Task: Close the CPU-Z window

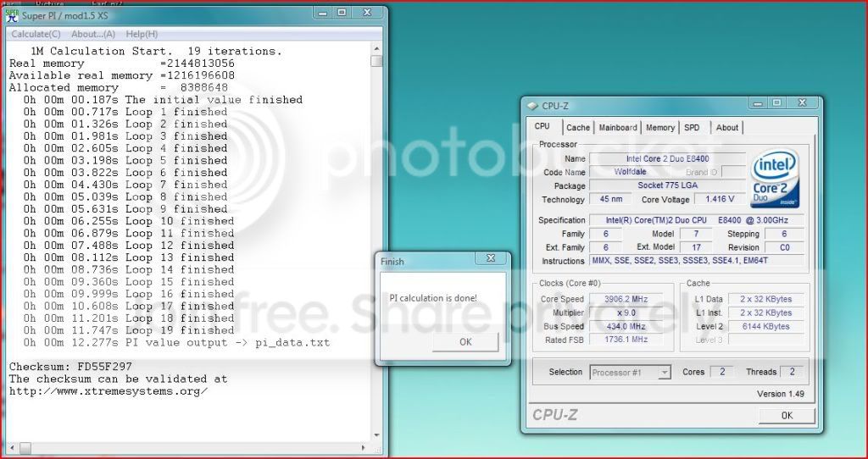Action: (802, 102)
